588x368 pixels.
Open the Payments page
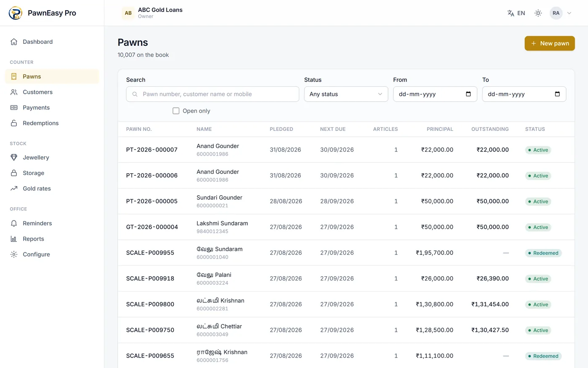(x=52, y=108)
